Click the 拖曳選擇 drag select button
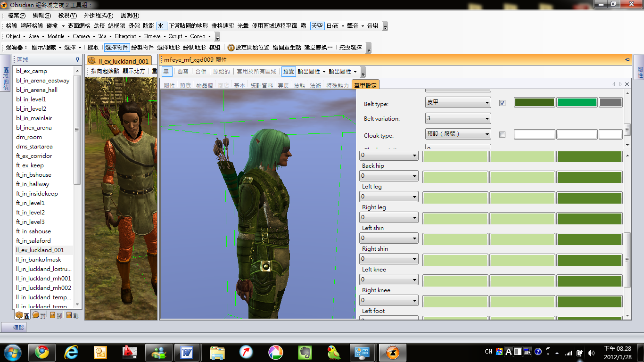Viewport: 644px width, 362px height. click(350, 48)
